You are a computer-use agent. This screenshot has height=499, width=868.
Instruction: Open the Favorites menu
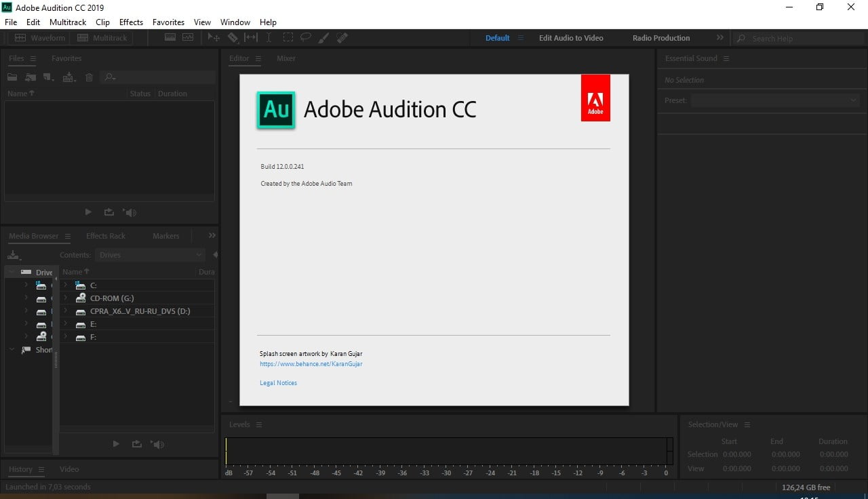pos(168,22)
